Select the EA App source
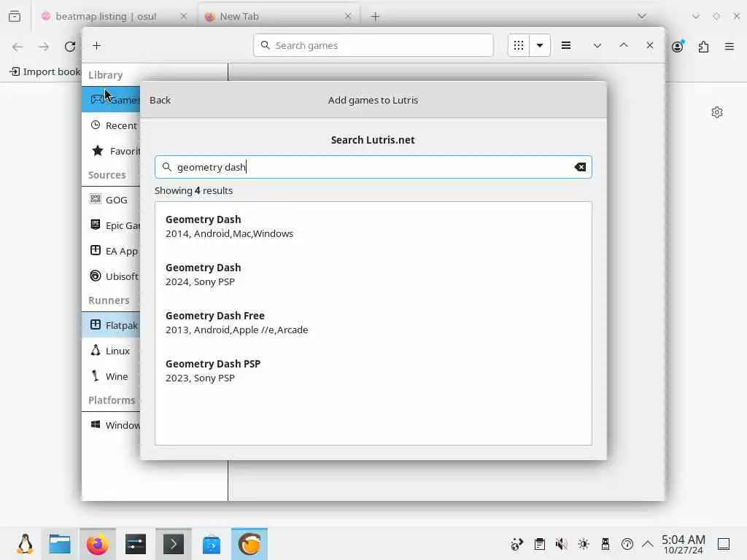Viewport: 747px width, 560px height. pyautogui.click(x=111, y=251)
